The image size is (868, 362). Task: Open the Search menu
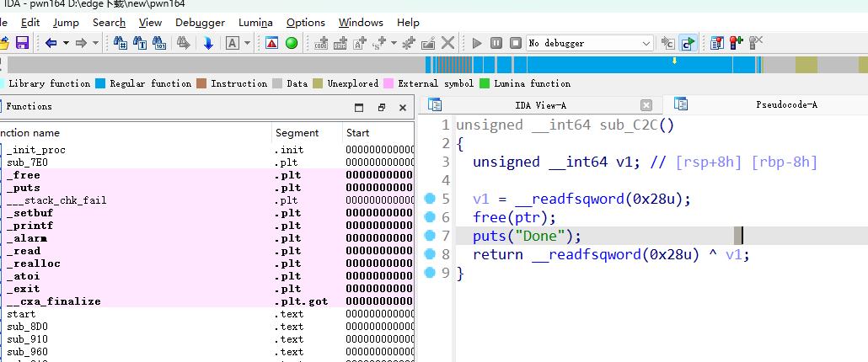point(109,23)
